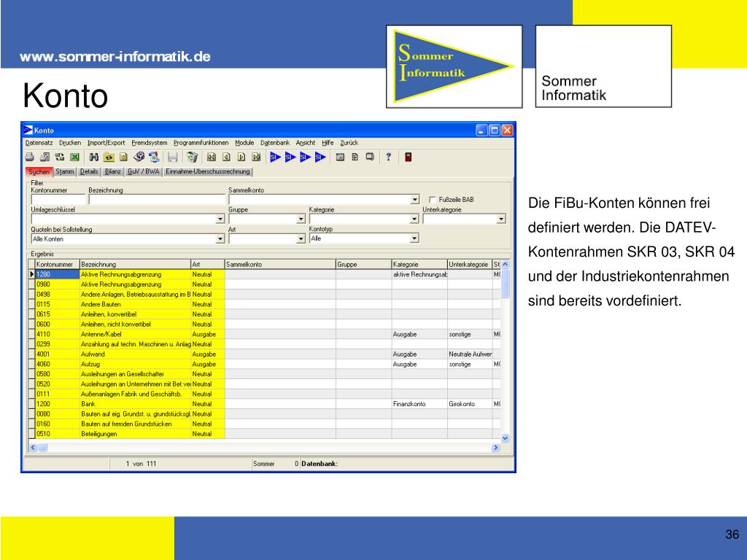The width and height of the screenshot is (747, 560).
Task: Switch to the Details tab
Action: 89,171
